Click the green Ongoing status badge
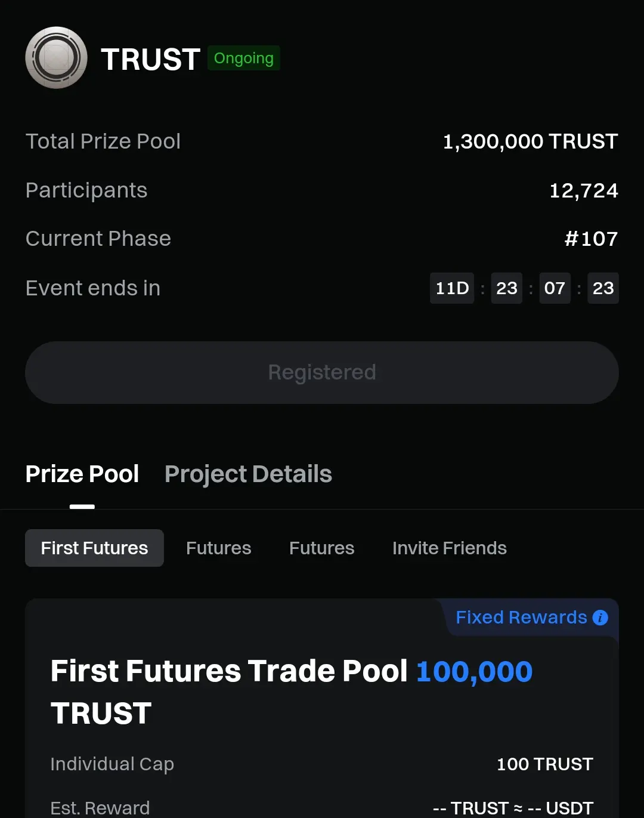Image resolution: width=644 pixels, height=818 pixels. point(243,58)
